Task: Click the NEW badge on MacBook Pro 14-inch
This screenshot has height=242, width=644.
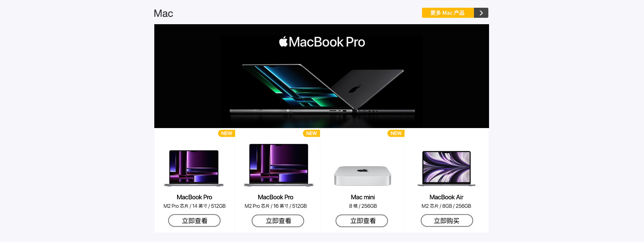Action: click(x=227, y=133)
